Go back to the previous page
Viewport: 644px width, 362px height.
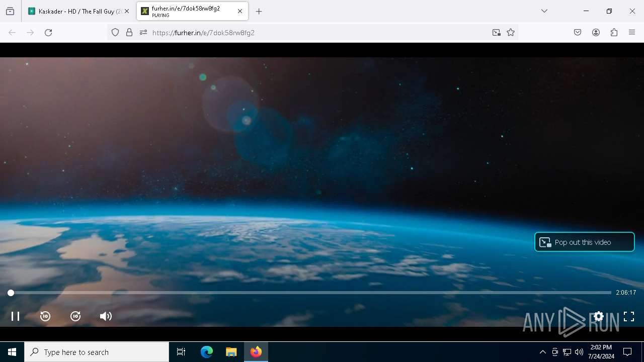pos(12,33)
